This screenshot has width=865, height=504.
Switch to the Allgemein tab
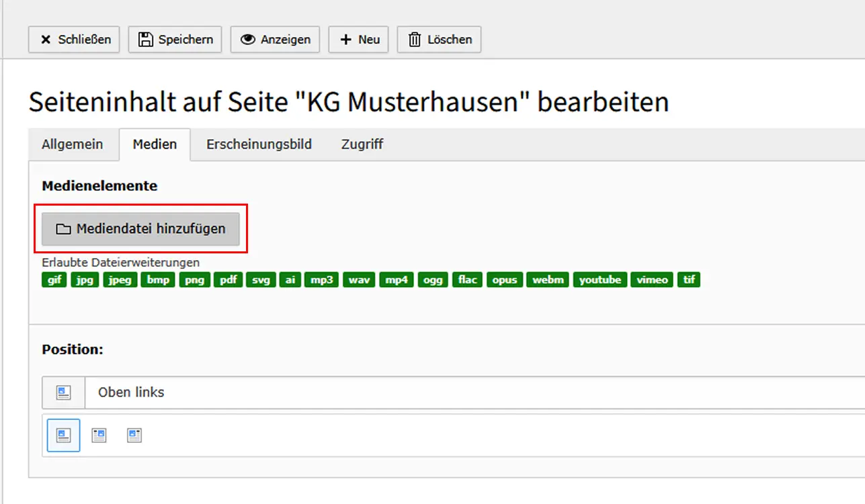pos(73,144)
